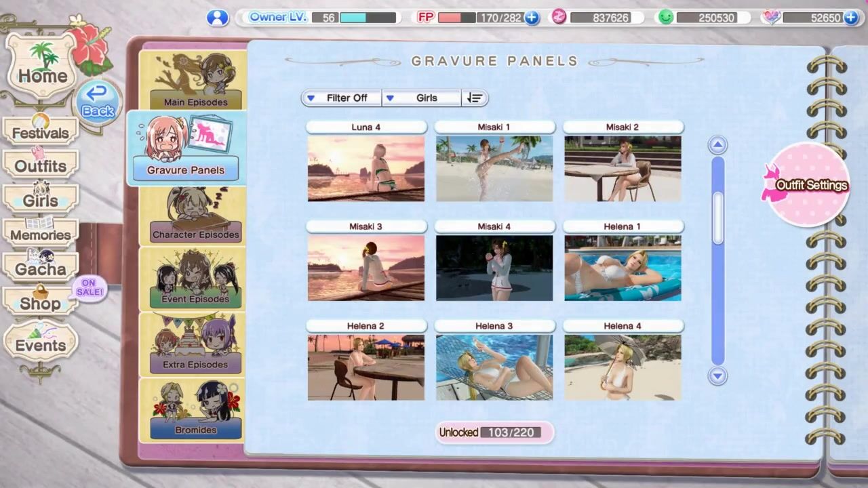Click the owner profile icon

[217, 18]
